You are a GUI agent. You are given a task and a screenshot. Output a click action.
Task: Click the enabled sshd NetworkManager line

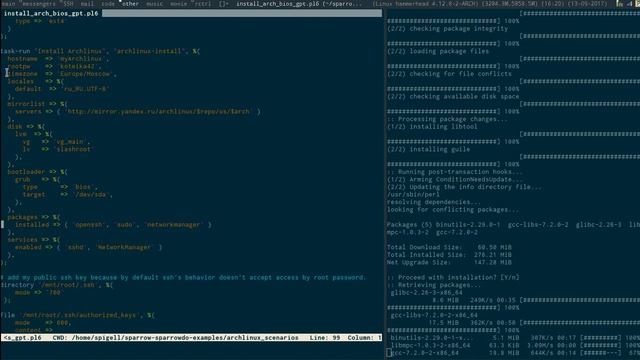89,247
